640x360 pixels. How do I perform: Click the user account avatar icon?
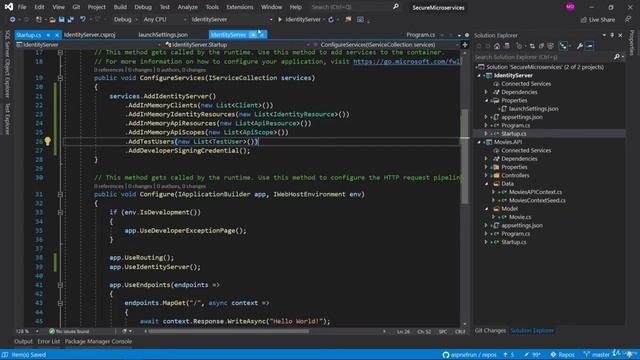[570, 7]
